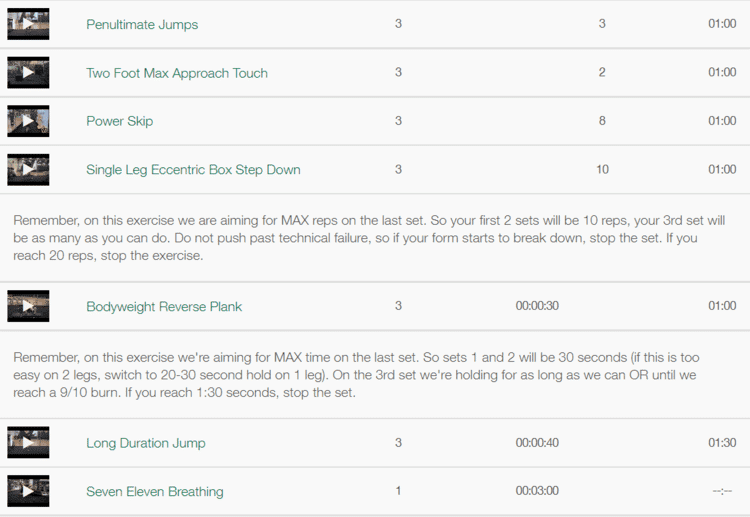Screen dimensions: 750x517
Task: Open the Penultimate Jumps exercise link
Action: (x=142, y=24)
